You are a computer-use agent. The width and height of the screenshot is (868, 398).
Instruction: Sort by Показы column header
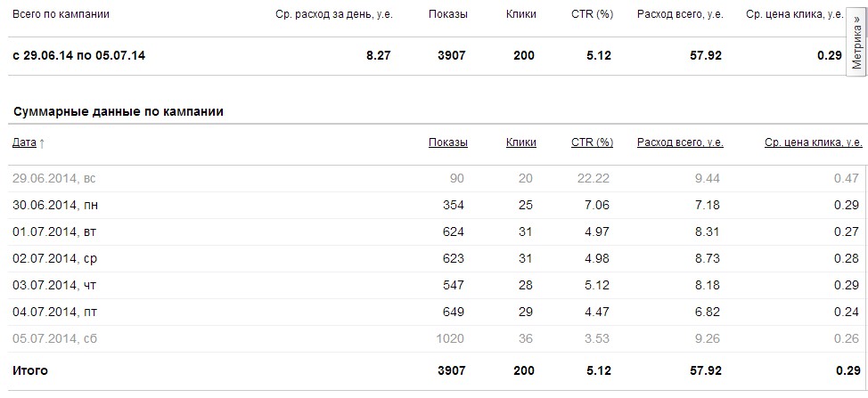447,142
